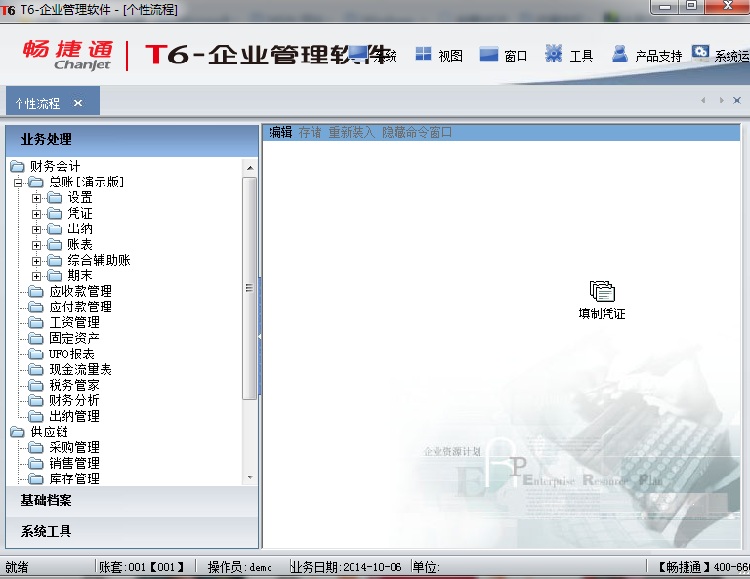Collapse the 总账[演示版] tree node

18,182
